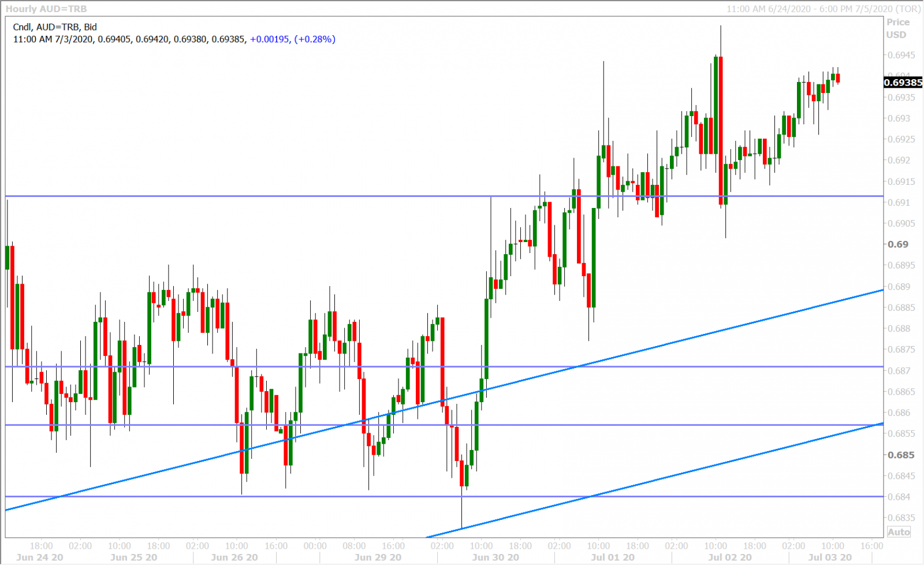This screenshot has width=924, height=565.
Task: Click the 11:00 AM 7/3/2020 quote line
Action: coord(174,39)
